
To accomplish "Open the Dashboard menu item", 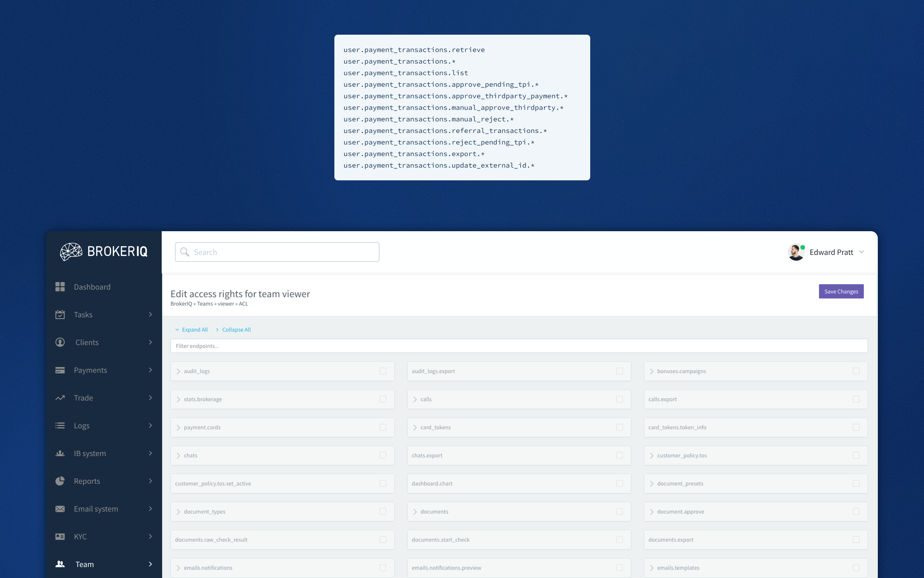I will 104,287.
